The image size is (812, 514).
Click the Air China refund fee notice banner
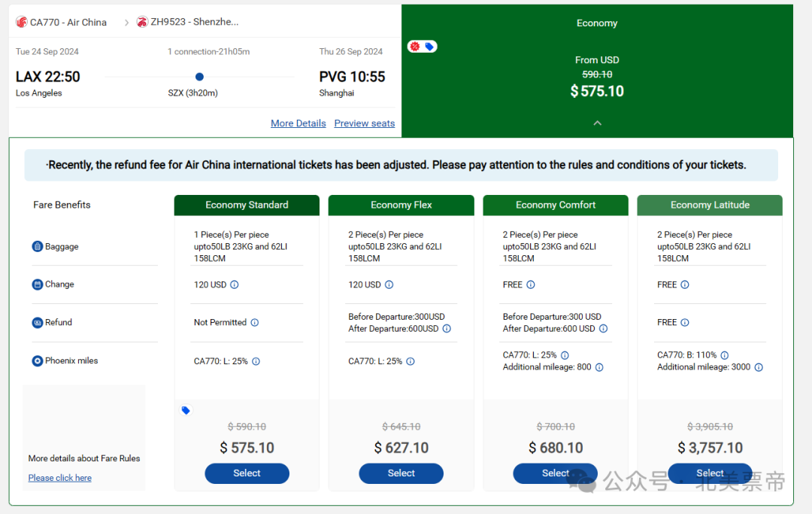click(x=401, y=166)
